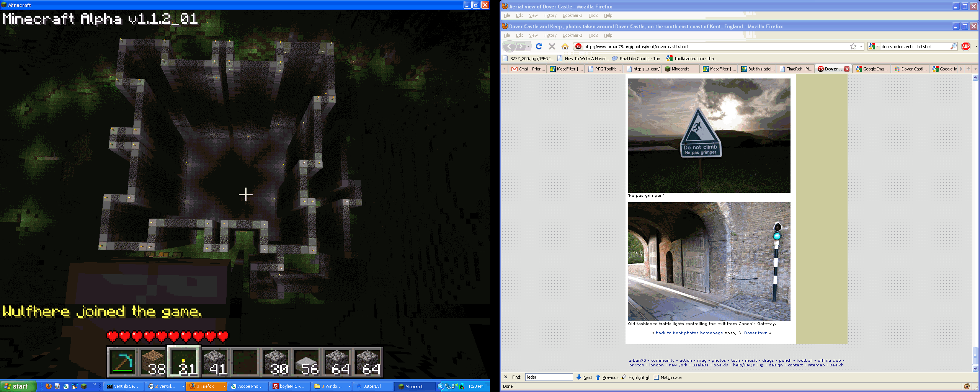Select the torch hotbar slot with 21
The width and height of the screenshot is (980, 392).
click(x=184, y=362)
